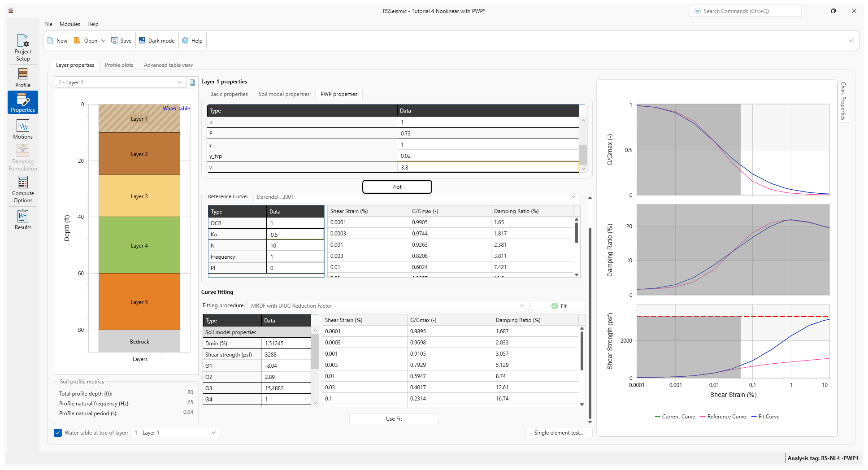Click soil model table scroll down arrow
This screenshot has height=470, width=868.
pyautogui.click(x=315, y=403)
